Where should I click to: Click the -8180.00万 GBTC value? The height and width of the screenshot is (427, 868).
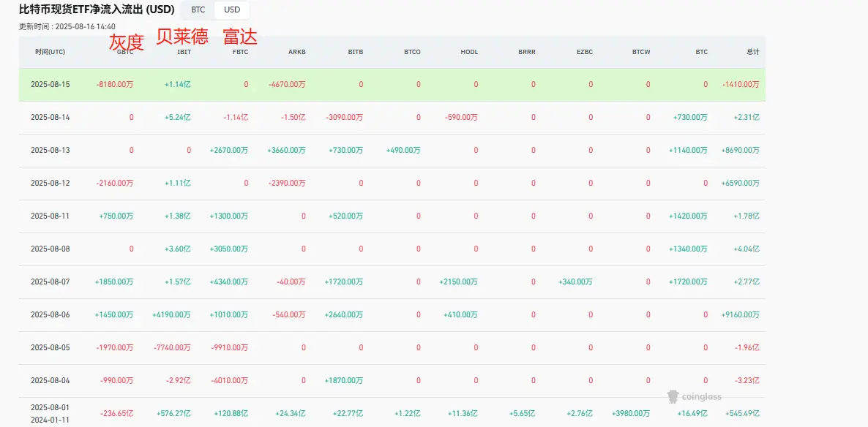[x=115, y=85]
